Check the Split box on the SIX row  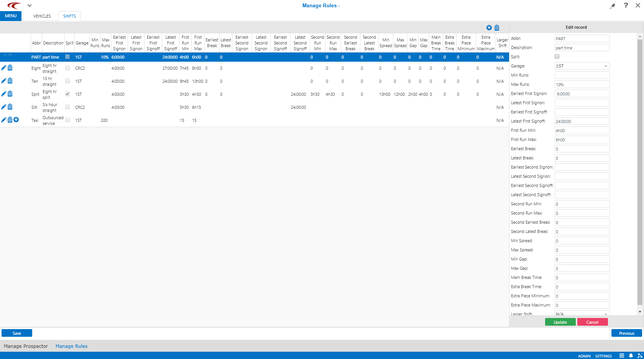point(67,107)
